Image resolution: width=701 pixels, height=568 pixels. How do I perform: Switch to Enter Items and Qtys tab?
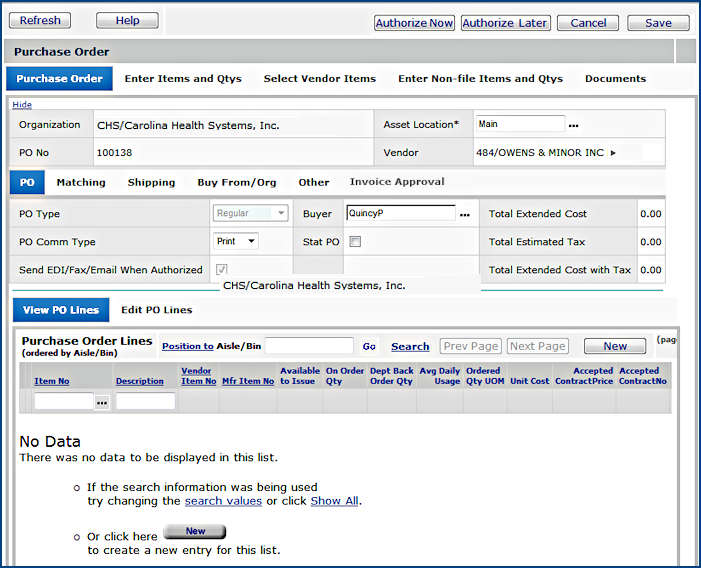coord(183,79)
